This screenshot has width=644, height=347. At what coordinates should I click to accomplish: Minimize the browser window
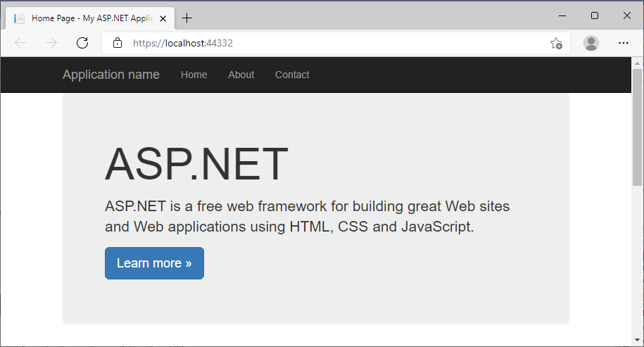562,15
